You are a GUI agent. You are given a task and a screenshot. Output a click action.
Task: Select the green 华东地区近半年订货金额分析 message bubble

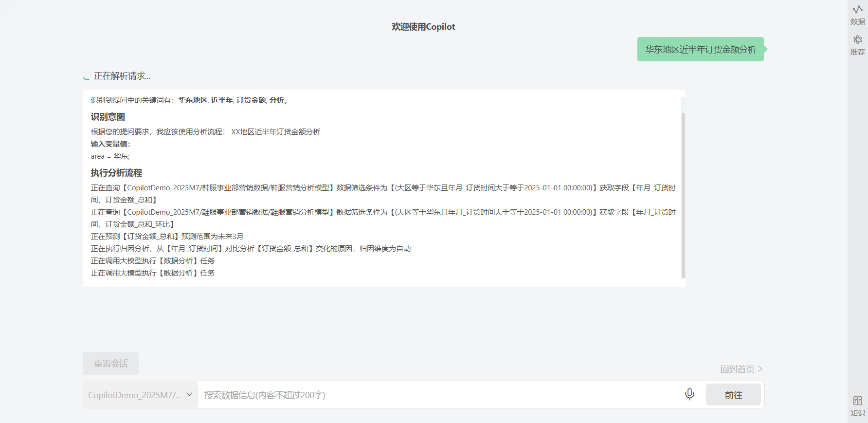click(700, 49)
